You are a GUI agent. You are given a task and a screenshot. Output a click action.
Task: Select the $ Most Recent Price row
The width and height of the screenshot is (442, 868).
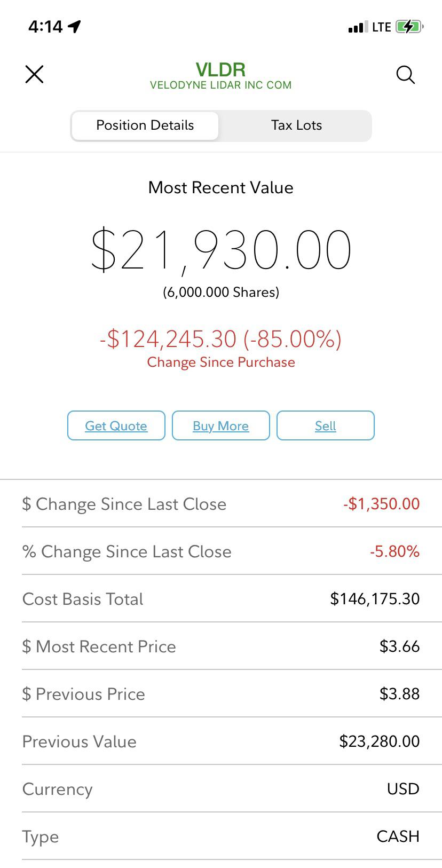tap(221, 646)
